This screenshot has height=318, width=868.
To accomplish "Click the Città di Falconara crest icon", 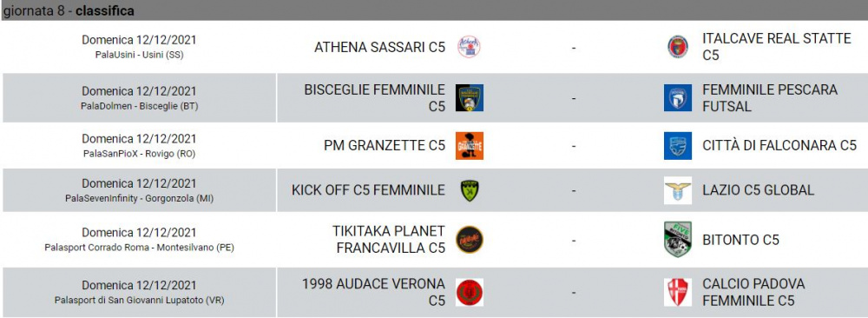I will pos(678,146).
